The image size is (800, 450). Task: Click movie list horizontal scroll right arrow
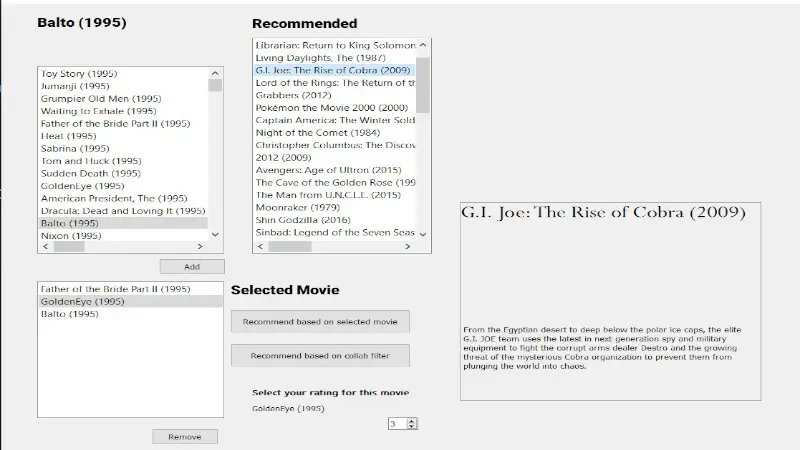pyautogui.click(x=200, y=246)
